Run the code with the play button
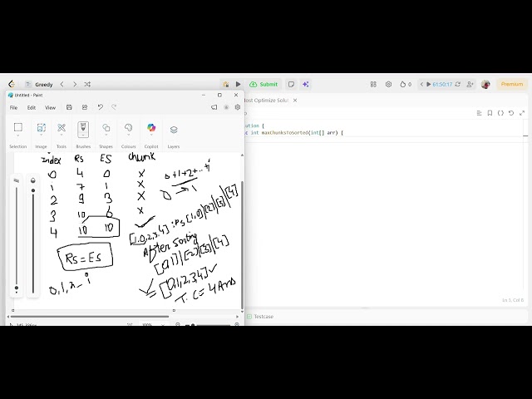Viewport: 532px width, 399px height. [x=239, y=84]
